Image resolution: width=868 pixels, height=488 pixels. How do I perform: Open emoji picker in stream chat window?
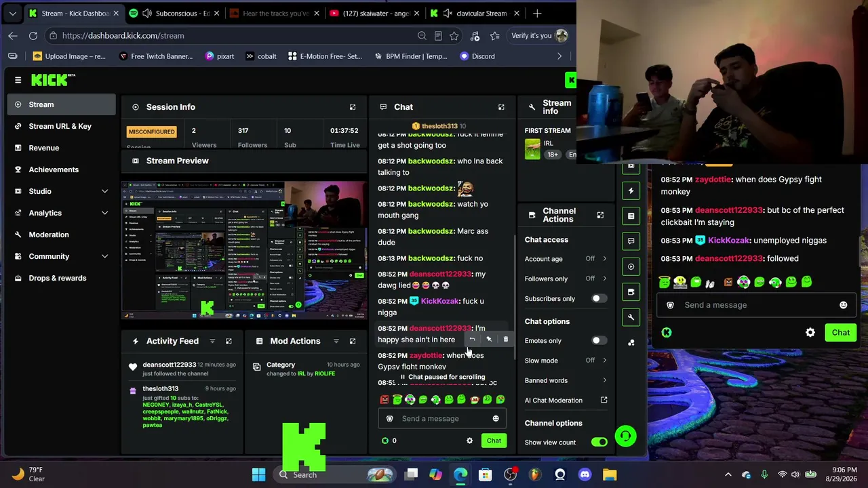[x=844, y=305]
